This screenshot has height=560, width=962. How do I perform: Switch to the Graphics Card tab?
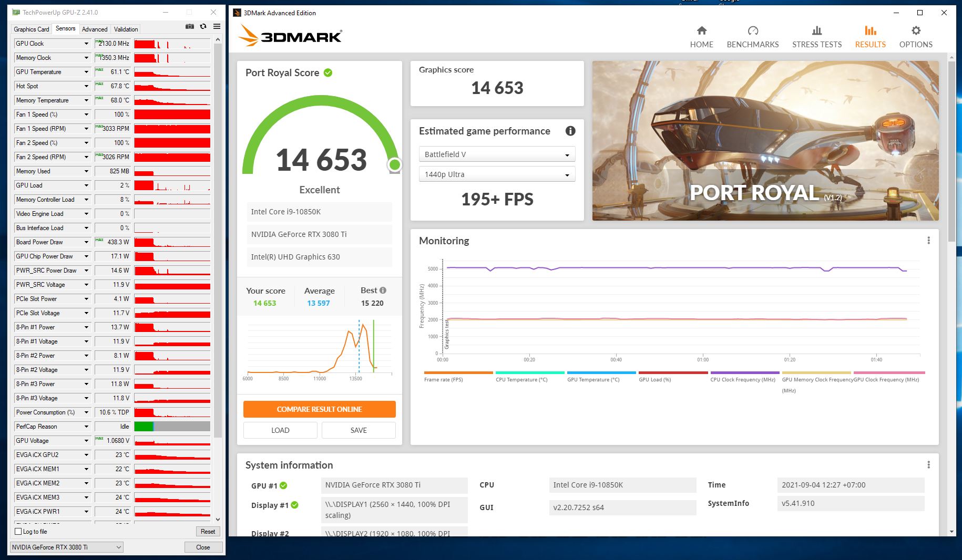pos(32,29)
